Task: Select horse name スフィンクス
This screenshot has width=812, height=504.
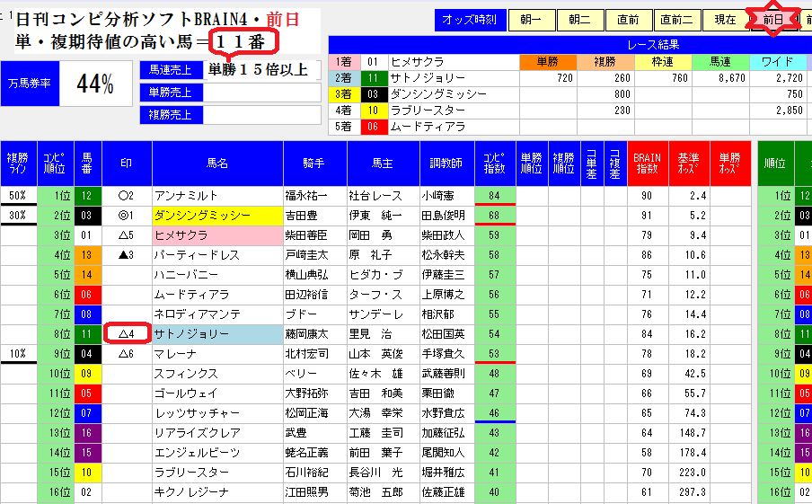Action: (x=217, y=374)
